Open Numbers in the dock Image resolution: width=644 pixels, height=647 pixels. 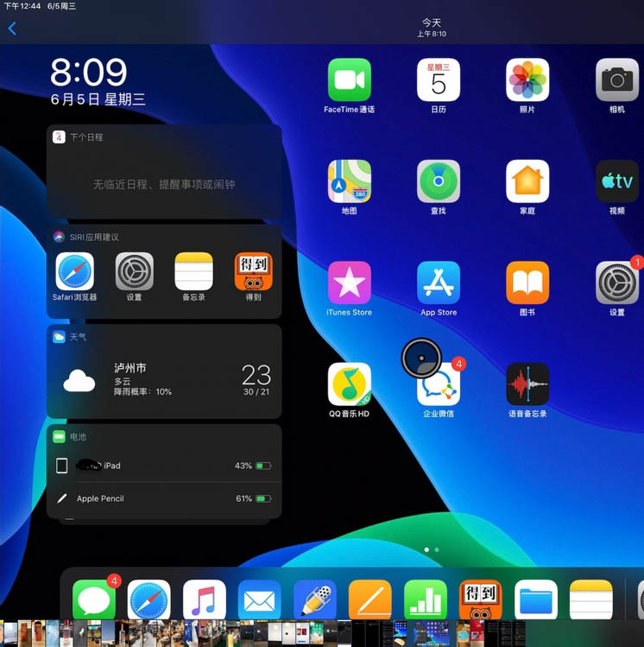(426, 599)
